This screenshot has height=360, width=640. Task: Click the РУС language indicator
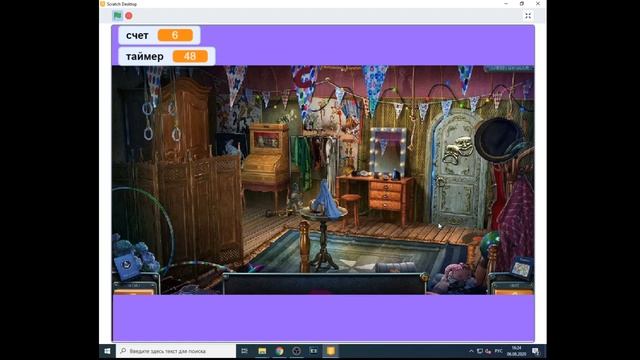coord(499,351)
